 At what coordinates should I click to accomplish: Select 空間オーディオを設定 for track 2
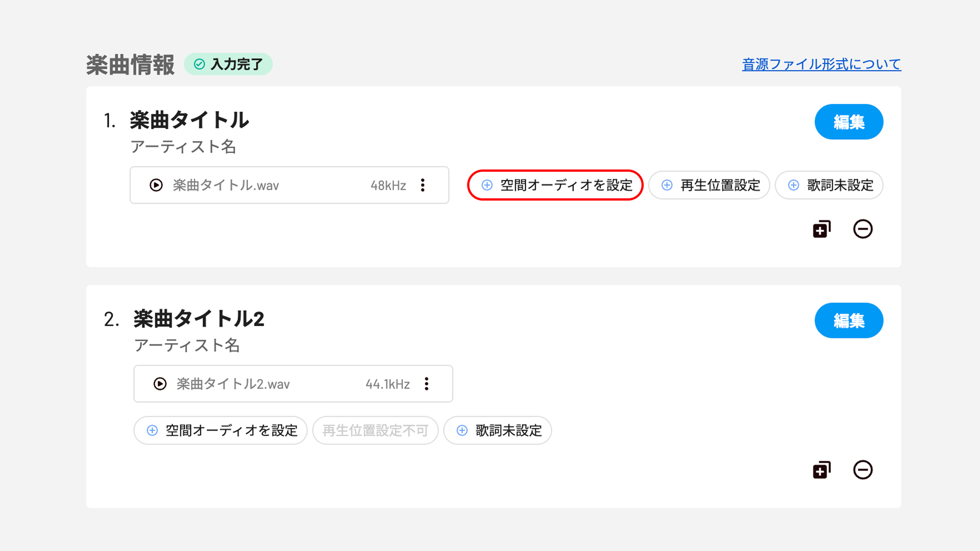(x=220, y=431)
